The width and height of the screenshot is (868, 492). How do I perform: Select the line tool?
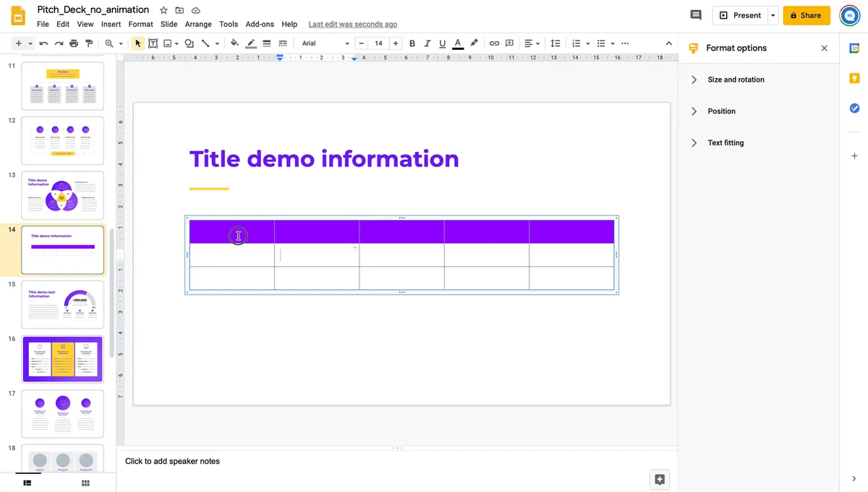205,43
